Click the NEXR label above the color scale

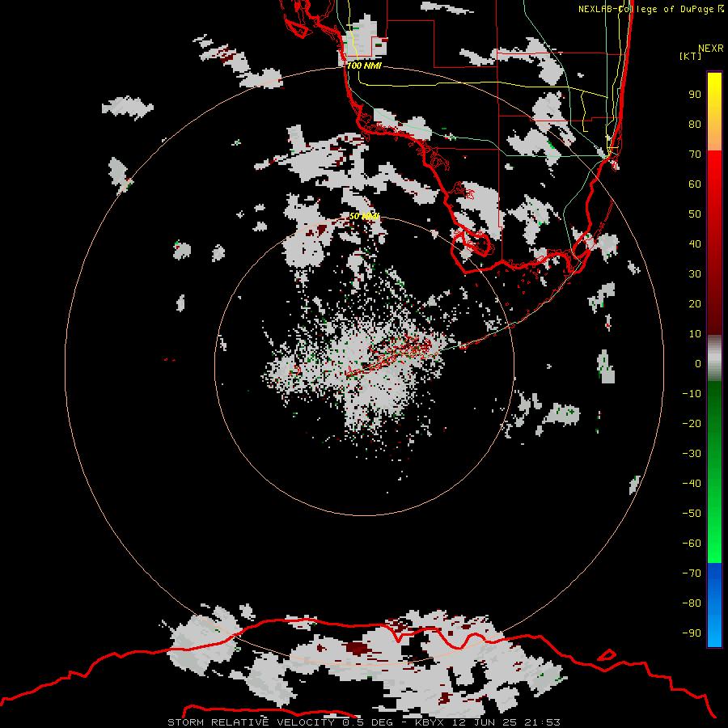(x=711, y=49)
